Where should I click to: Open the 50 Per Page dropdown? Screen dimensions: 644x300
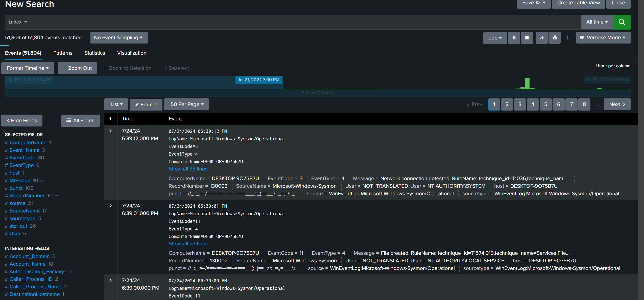(186, 104)
